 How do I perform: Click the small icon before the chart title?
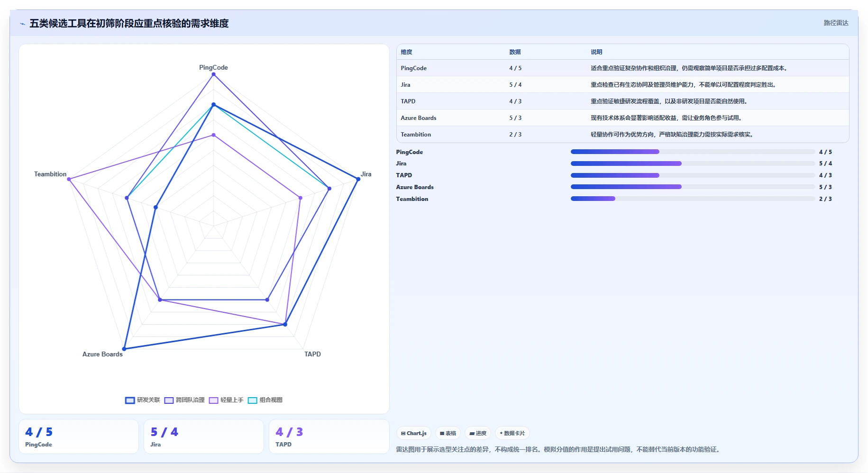22,24
